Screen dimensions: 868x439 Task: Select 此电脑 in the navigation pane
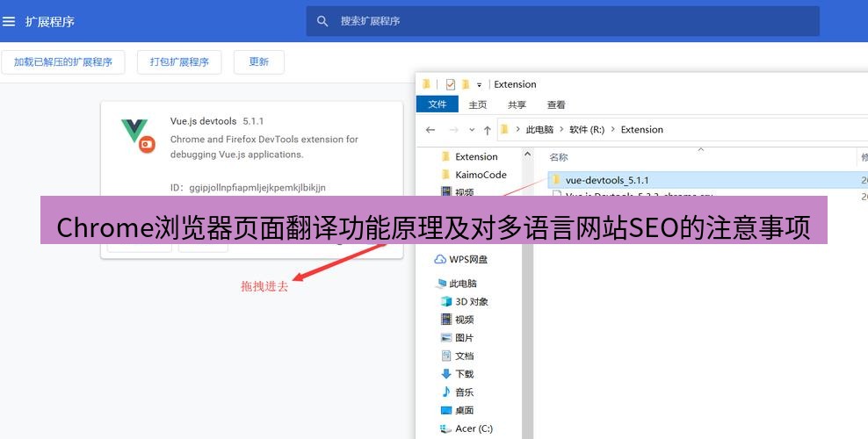click(463, 284)
